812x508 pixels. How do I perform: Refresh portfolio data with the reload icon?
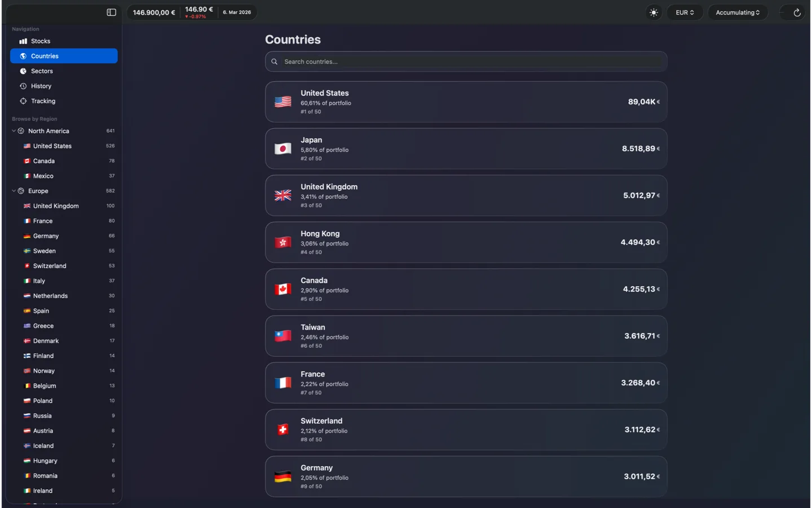coord(797,12)
